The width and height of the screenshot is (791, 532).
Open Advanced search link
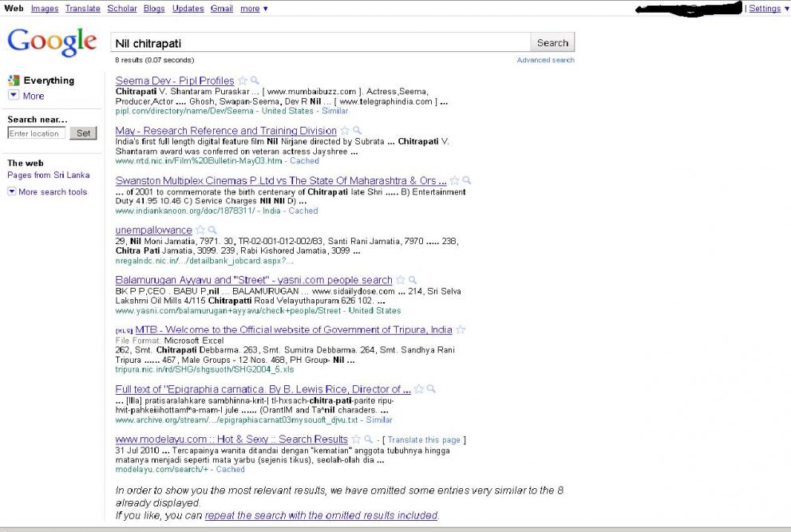click(x=545, y=60)
